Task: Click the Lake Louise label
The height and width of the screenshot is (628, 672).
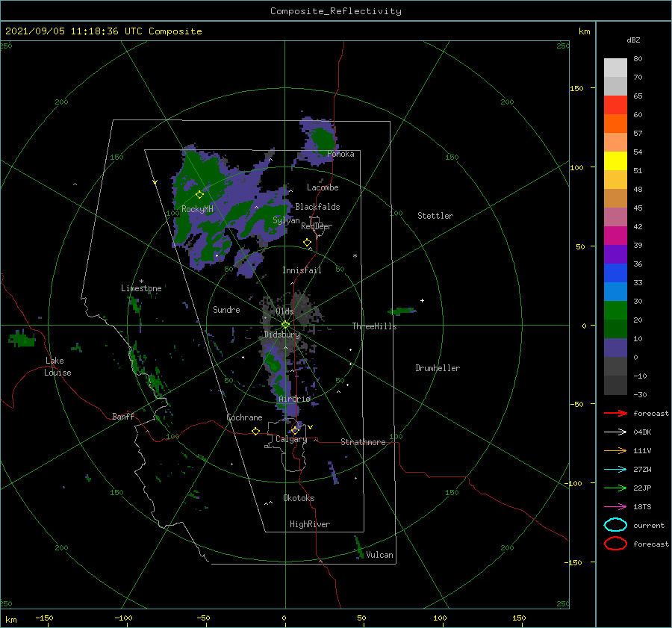Action: pos(57,367)
